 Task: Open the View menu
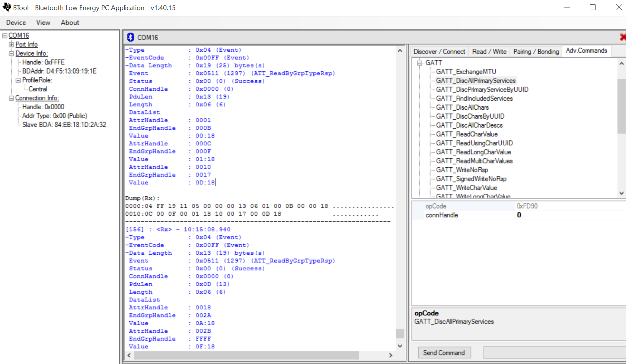[43, 23]
